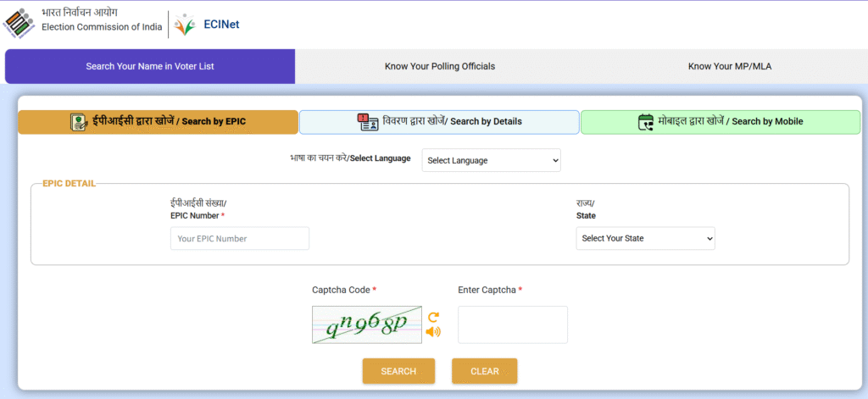The width and height of the screenshot is (868, 399).
Task: Click the ECINet logo icon in header
Action: [185, 25]
